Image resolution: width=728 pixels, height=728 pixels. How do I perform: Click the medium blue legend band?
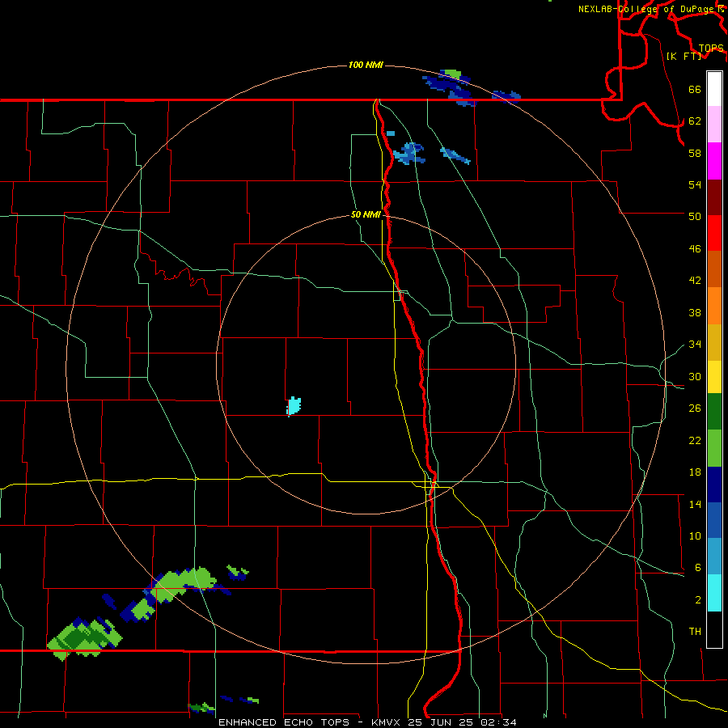[x=714, y=520]
